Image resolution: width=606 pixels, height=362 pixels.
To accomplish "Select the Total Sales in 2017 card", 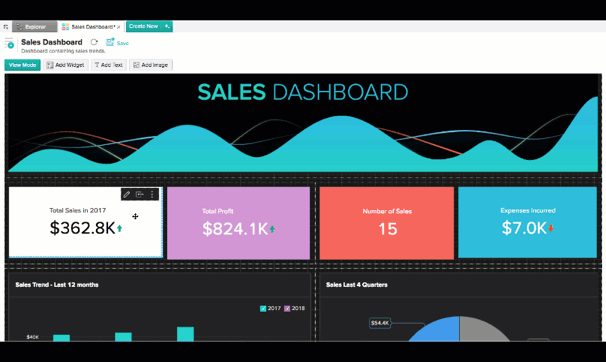I will point(86,222).
